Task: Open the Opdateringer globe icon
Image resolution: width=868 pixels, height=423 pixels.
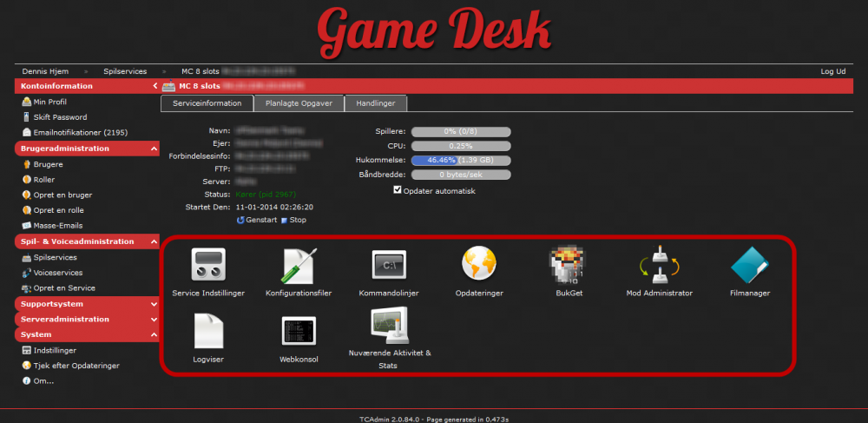Action: pyautogui.click(x=479, y=265)
